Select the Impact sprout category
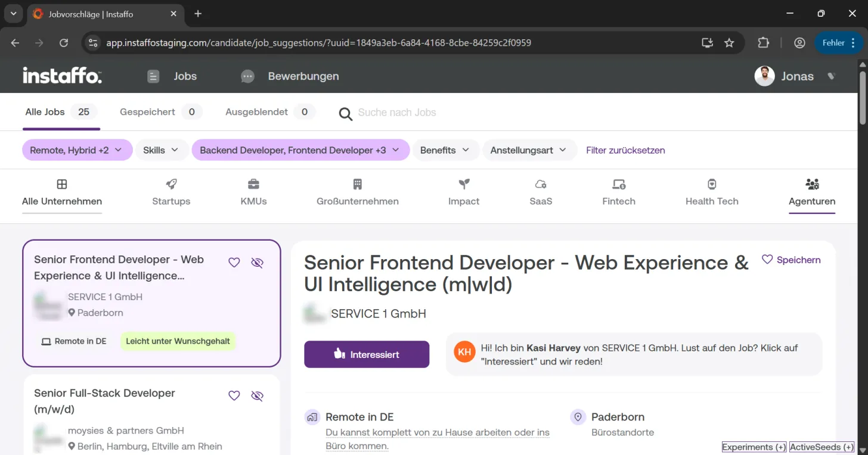This screenshot has width=868, height=455. [x=464, y=193]
